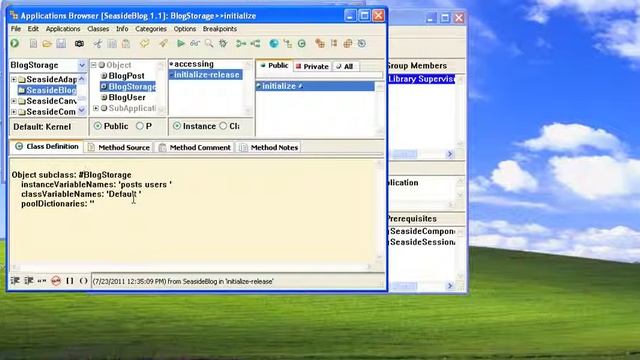This screenshot has height=360, width=640.
Task: Click the hierarchy tree toolbar icon
Action: pos(288,44)
